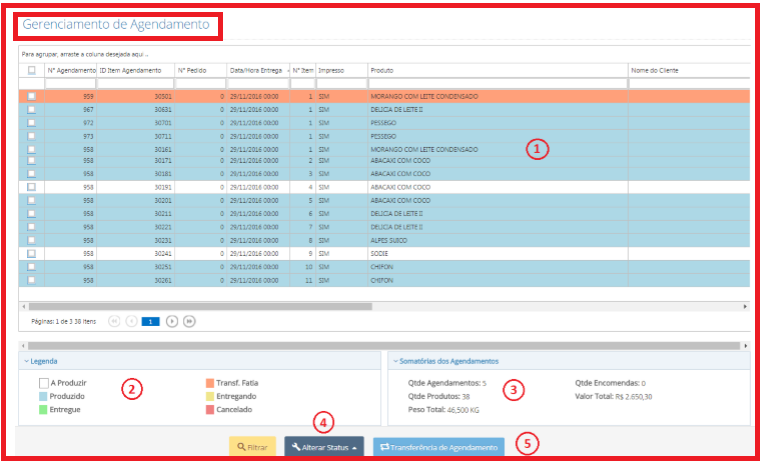Image resolution: width=763 pixels, height=463 pixels.
Task: Check the select-all header checkbox
Action: pyautogui.click(x=32, y=70)
